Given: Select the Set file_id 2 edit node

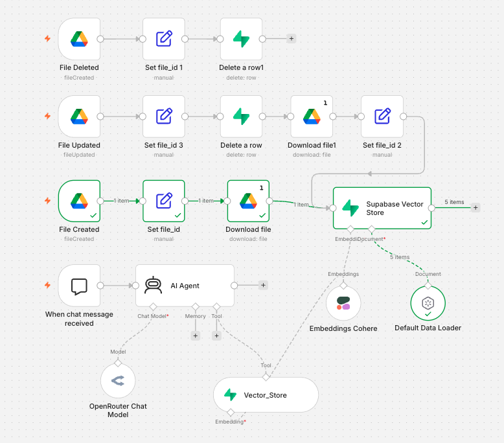Looking at the screenshot, I should (x=382, y=117).
